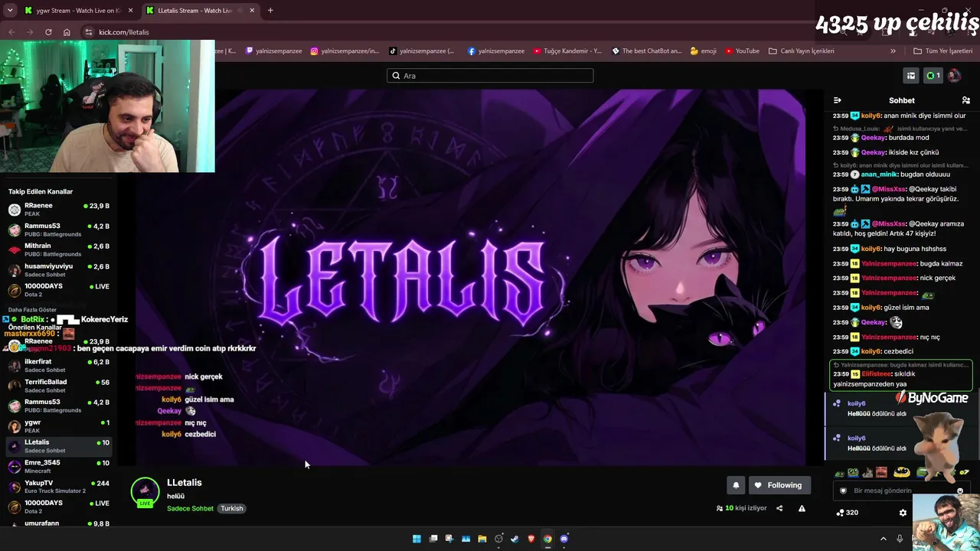This screenshot has height=551, width=980.
Task: Open File Explorer from the taskbar
Action: pyautogui.click(x=482, y=539)
